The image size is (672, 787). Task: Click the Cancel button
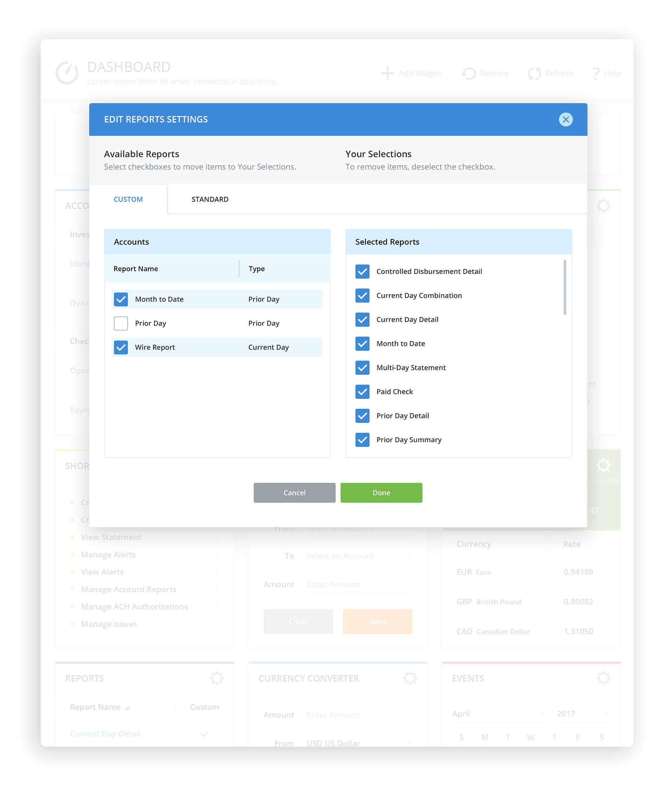pos(294,493)
